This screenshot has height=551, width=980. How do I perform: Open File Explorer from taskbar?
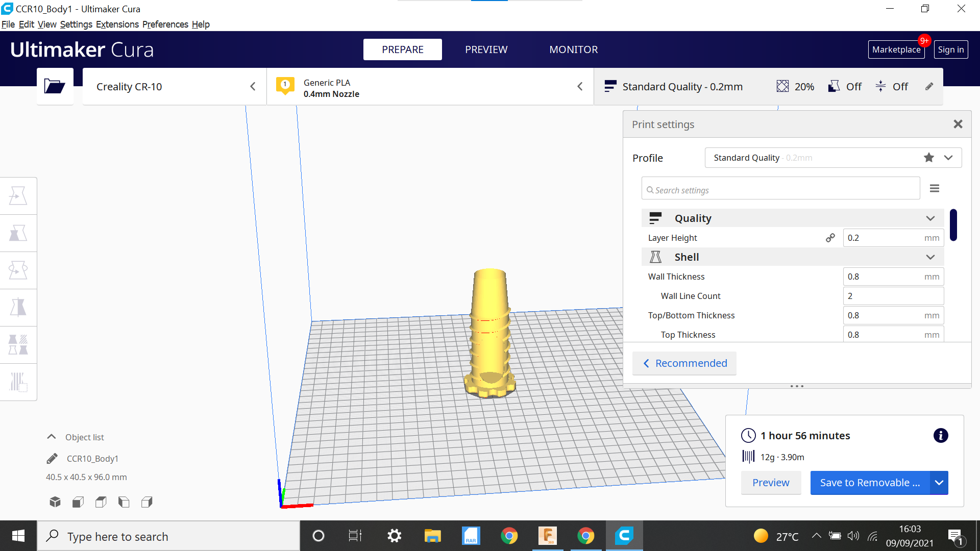[432, 536]
